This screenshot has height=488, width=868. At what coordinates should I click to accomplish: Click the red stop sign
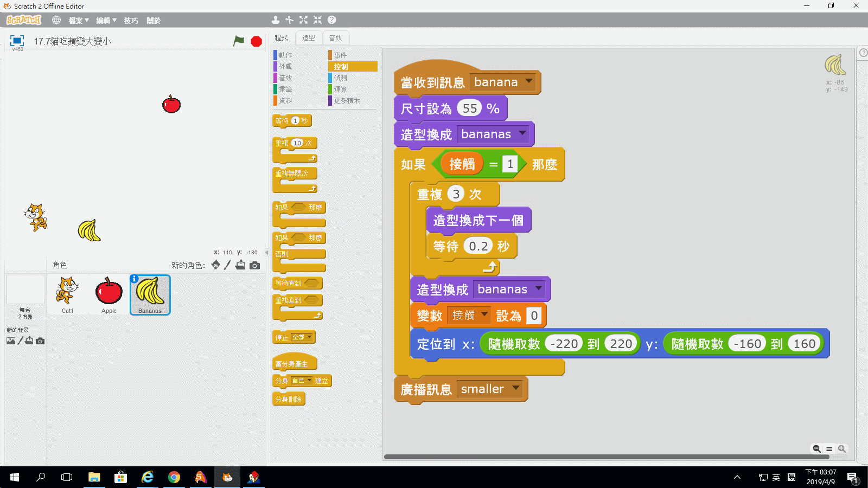[x=257, y=41]
